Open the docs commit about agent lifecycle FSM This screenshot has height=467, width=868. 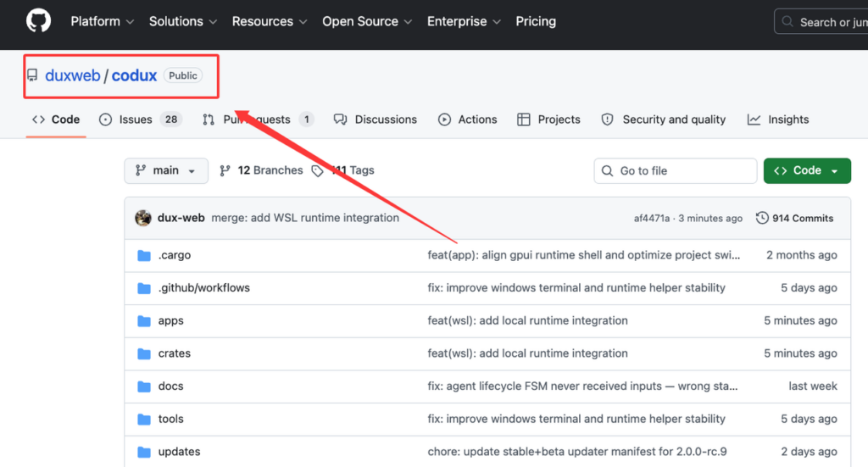(582, 386)
